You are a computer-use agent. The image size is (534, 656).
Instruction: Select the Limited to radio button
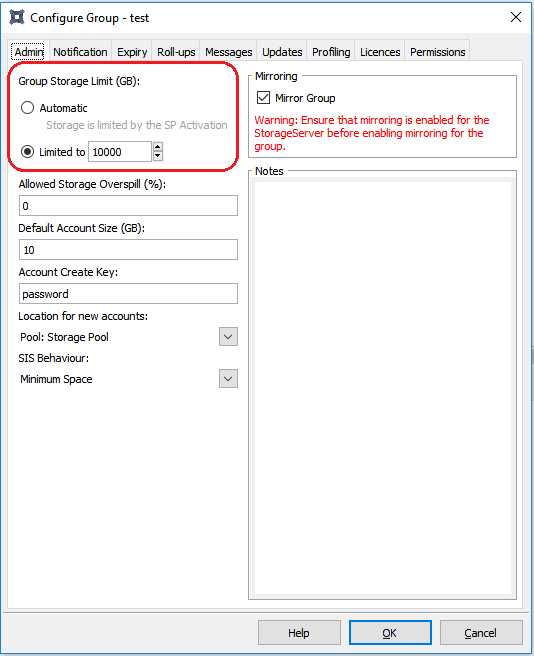pyautogui.click(x=27, y=151)
